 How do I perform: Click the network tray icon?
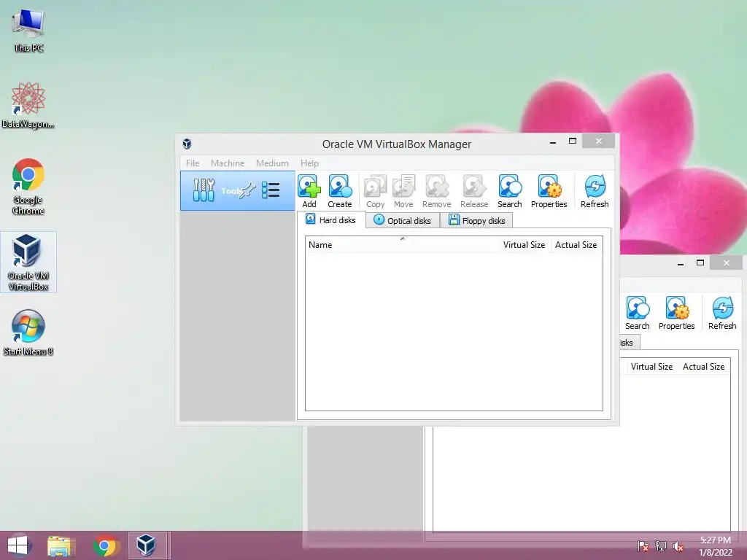tap(661, 545)
